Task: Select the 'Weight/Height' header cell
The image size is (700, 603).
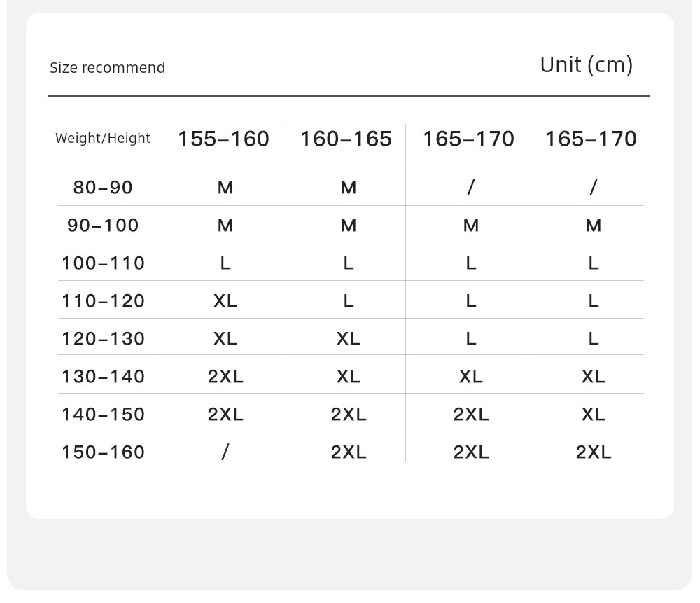Action: coord(103,139)
